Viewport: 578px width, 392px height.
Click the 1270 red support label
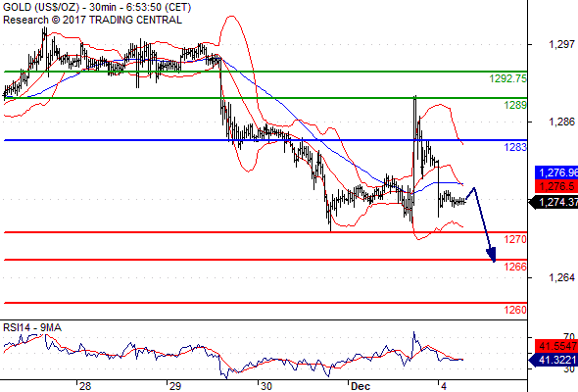(x=515, y=239)
